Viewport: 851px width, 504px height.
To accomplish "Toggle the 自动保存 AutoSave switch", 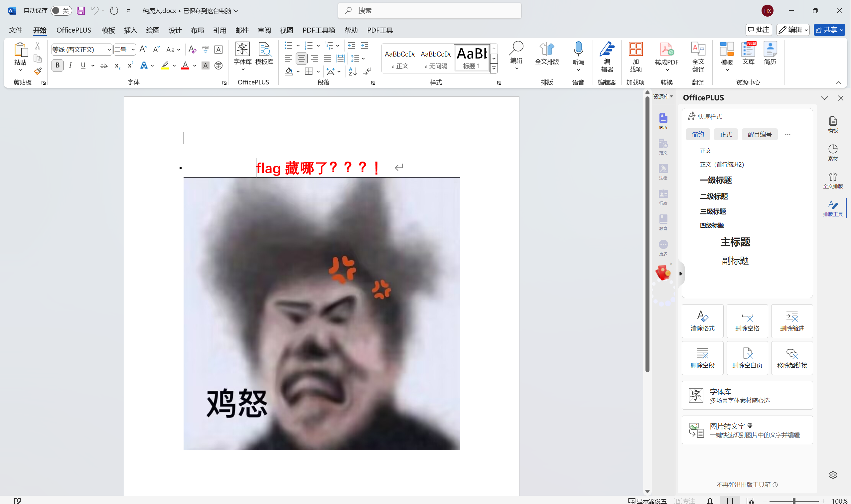I will coord(61,11).
